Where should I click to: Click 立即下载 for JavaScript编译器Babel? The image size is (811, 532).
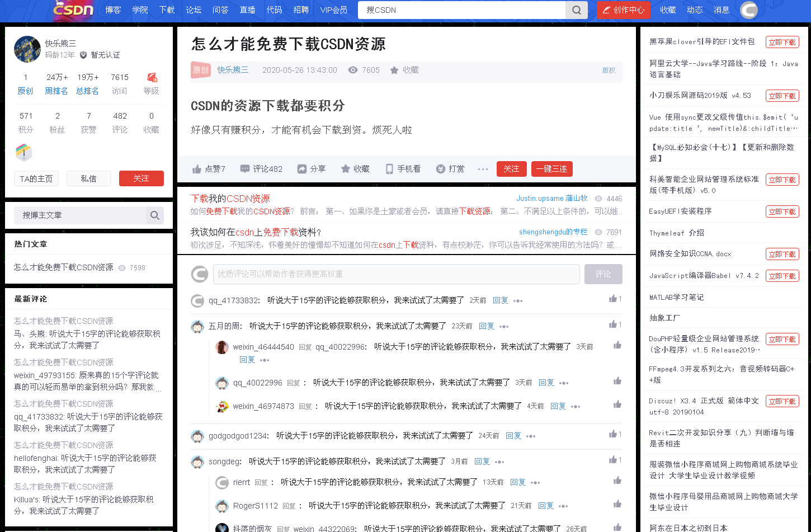point(782,276)
